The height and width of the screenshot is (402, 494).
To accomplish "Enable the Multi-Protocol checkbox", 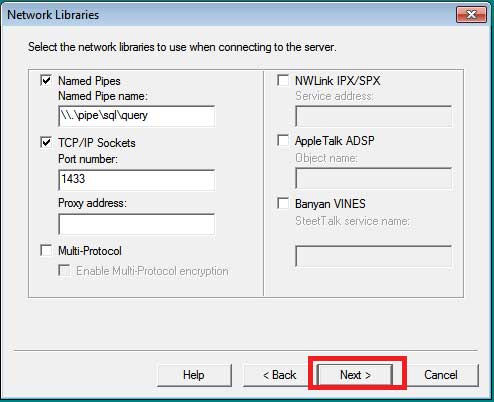I will point(46,250).
